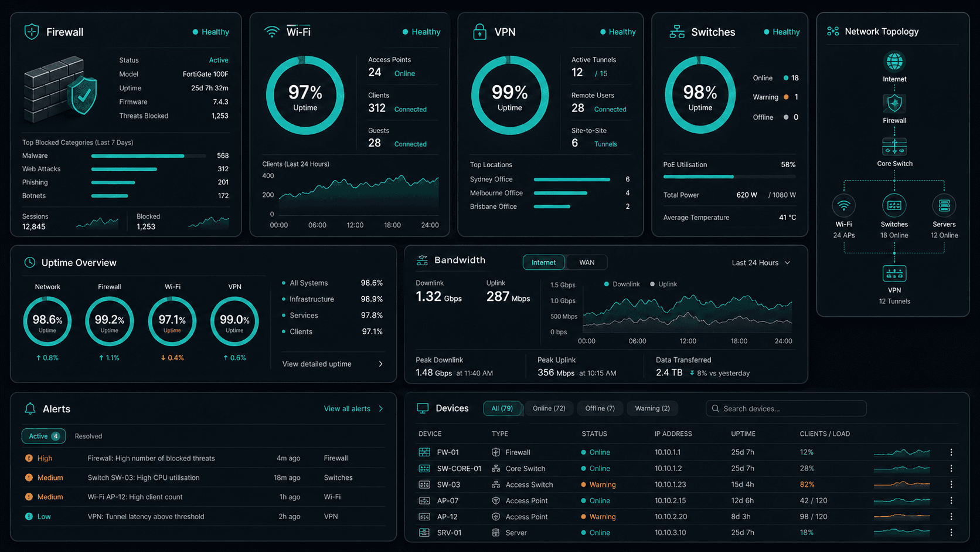Switch Bandwidth view to Internet
The width and height of the screenshot is (980, 552).
point(543,262)
